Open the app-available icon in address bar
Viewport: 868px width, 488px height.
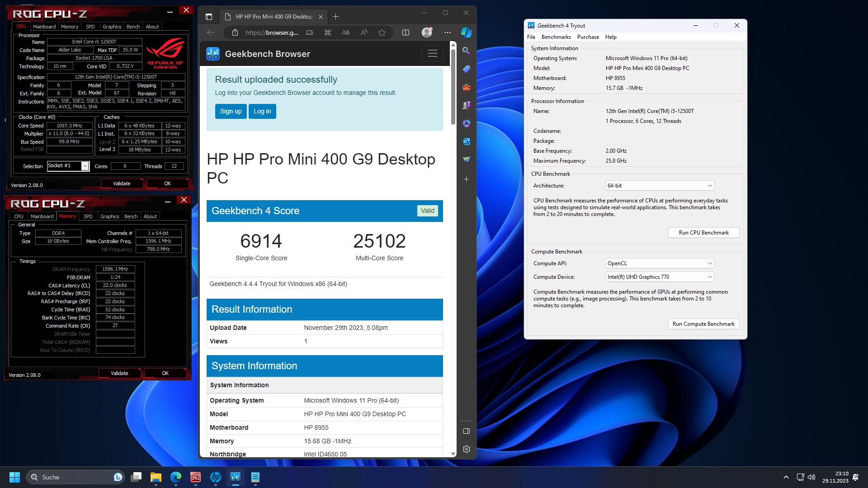[310, 33]
